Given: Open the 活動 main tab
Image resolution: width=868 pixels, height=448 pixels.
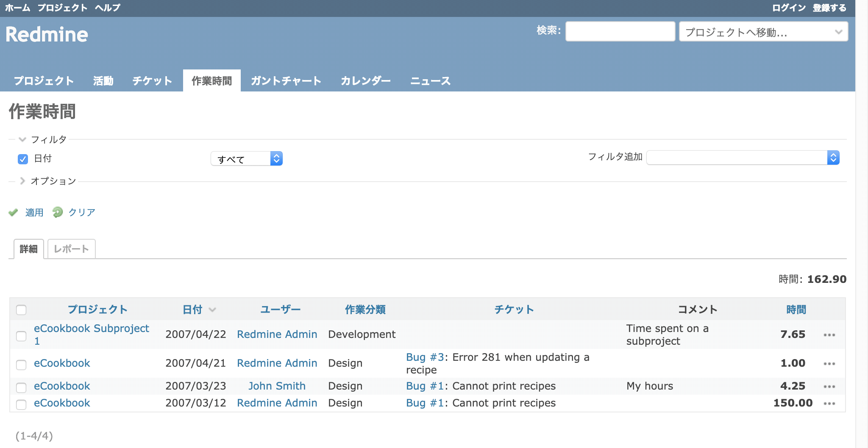Looking at the screenshot, I should click(103, 80).
